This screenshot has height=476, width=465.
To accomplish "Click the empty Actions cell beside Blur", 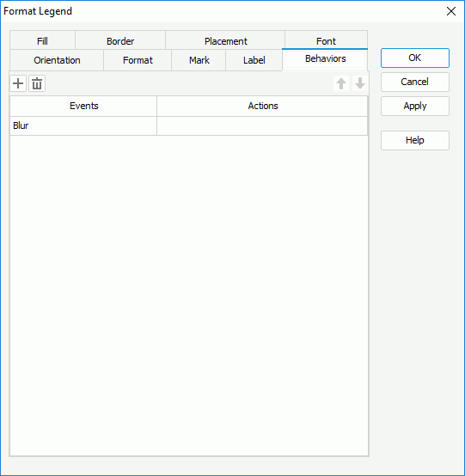I will (262, 125).
